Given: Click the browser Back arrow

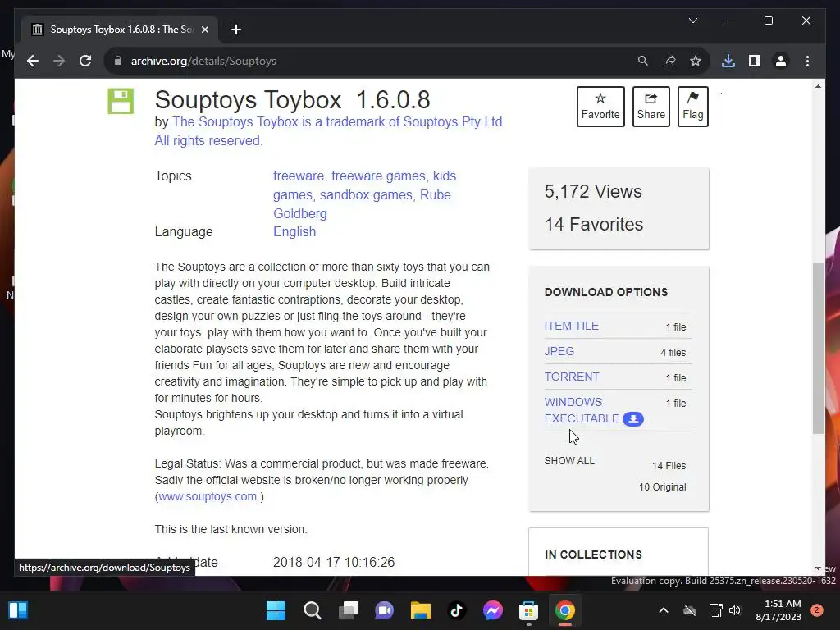Looking at the screenshot, I should click(33, 61).
